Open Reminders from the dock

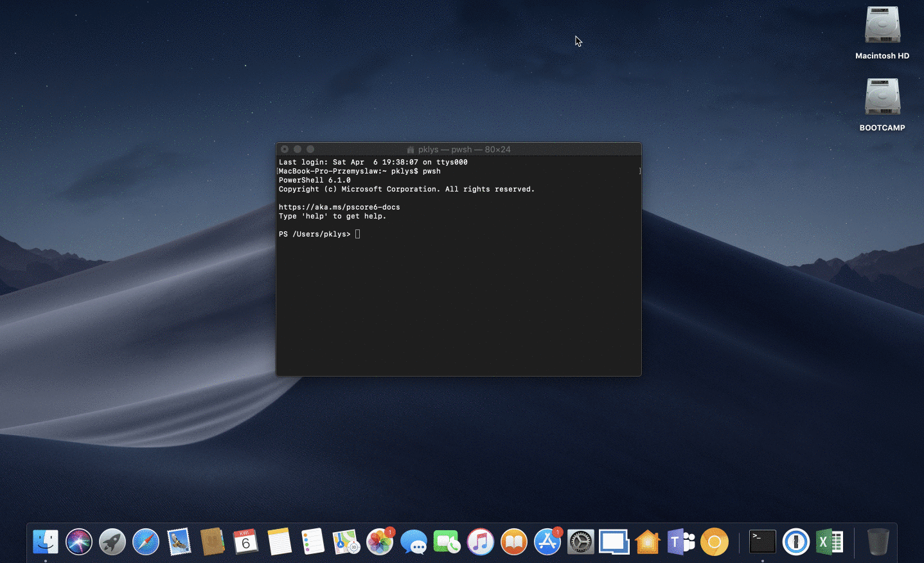click(x=313, y=542)
